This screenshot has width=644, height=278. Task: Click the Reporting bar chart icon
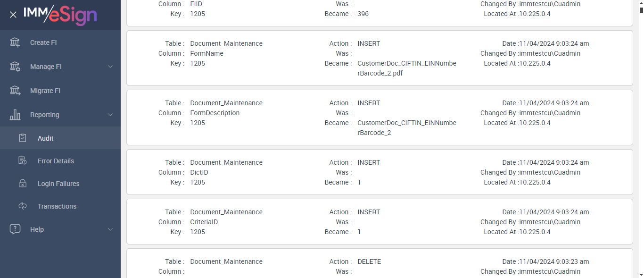[x=15, y=115]
